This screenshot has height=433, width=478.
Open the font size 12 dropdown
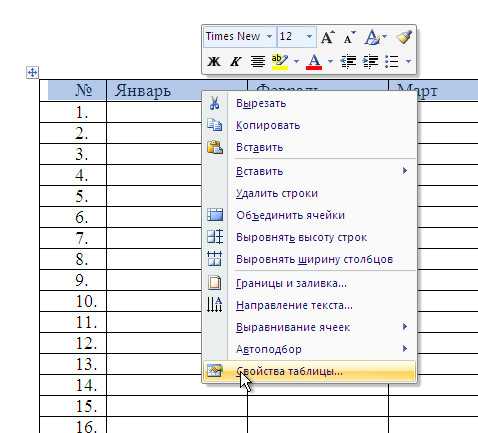[x=309, y=36]
